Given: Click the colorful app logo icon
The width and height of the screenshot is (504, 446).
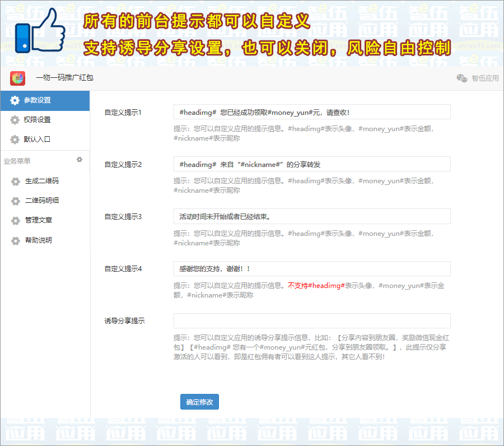Looking at the screenshot, I should pyautogui.click(x=18, y=78).
